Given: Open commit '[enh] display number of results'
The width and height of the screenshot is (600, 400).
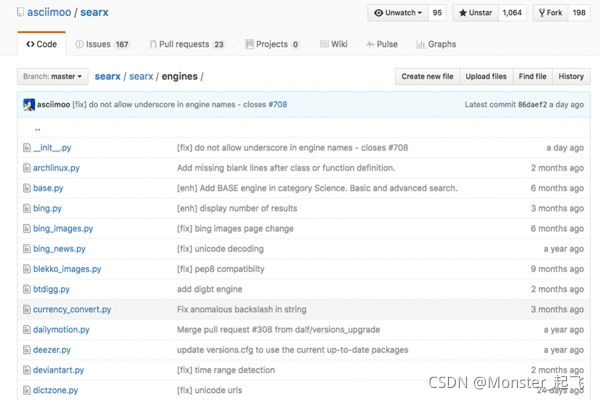Looking at the screenshot, I should pos(237,209).
